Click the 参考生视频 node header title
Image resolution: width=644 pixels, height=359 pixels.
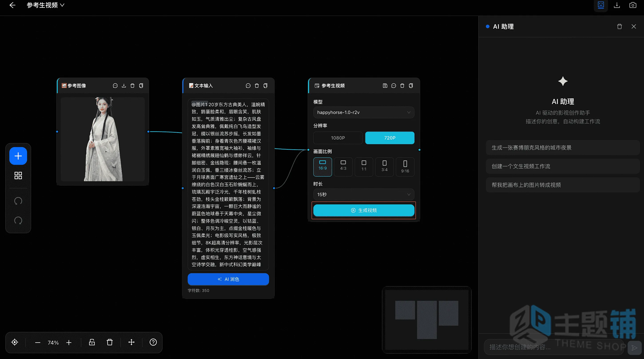[x=333, y=86]
